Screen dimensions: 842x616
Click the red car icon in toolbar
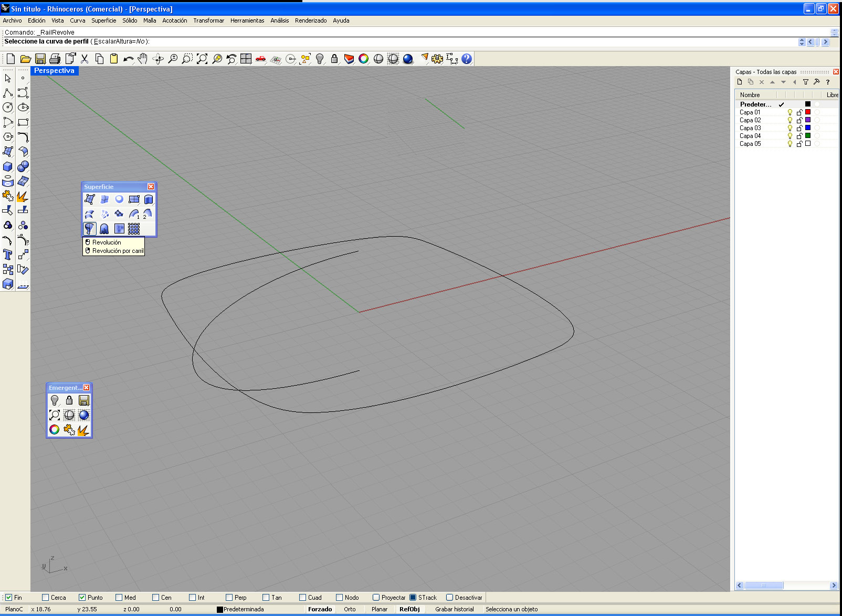click(x=260, y=59)
